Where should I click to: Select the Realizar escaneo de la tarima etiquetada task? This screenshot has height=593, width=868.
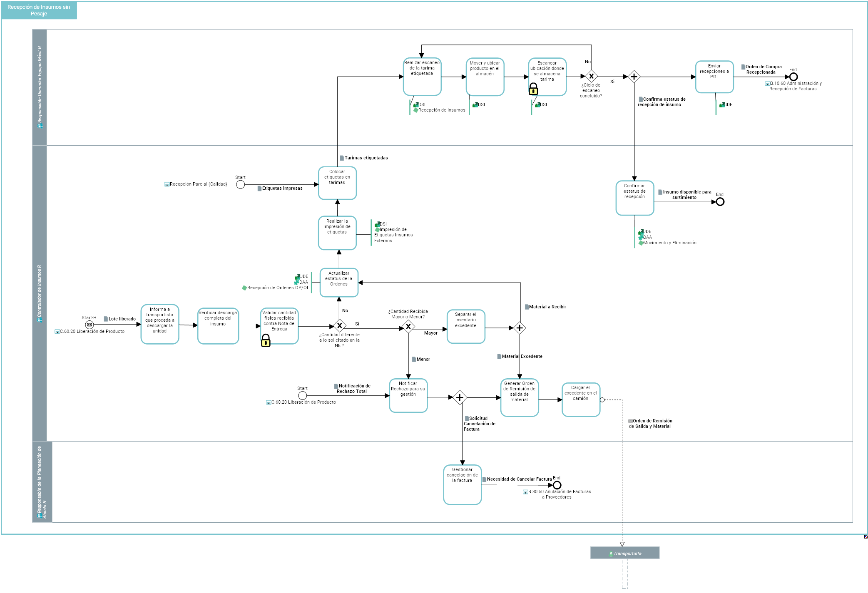tap(422, 77)
